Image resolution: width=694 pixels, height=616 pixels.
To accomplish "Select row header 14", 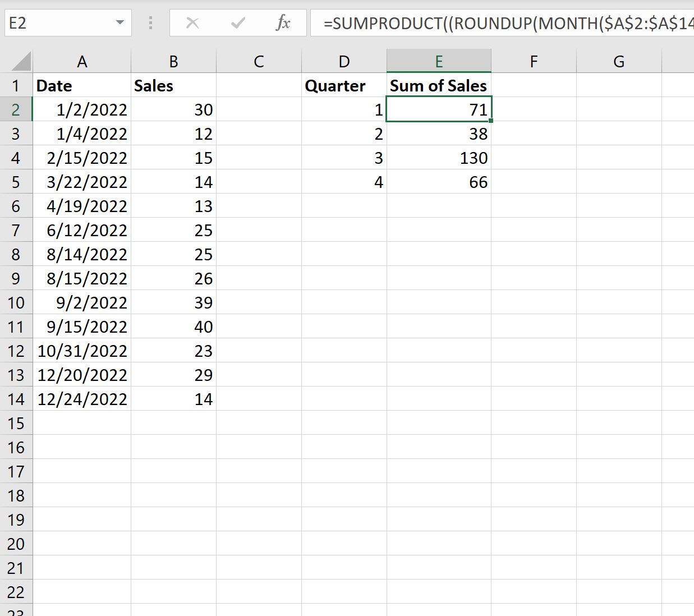I will click(x=16, y=399).
